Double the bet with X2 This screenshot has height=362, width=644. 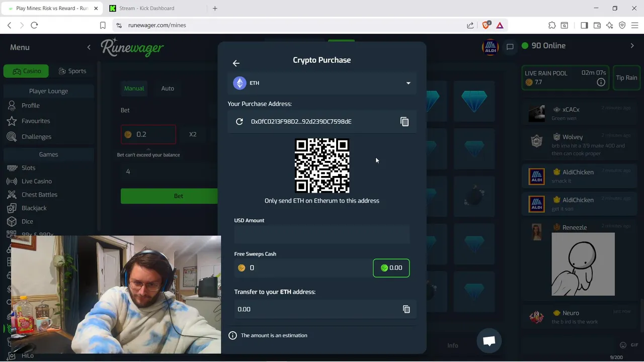(193, 134)
